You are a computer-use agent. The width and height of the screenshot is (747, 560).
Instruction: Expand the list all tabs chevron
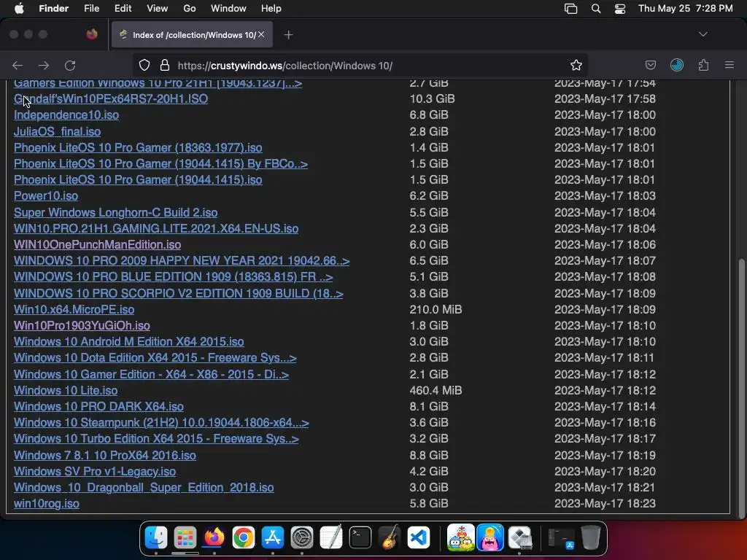tap(703, 34)
